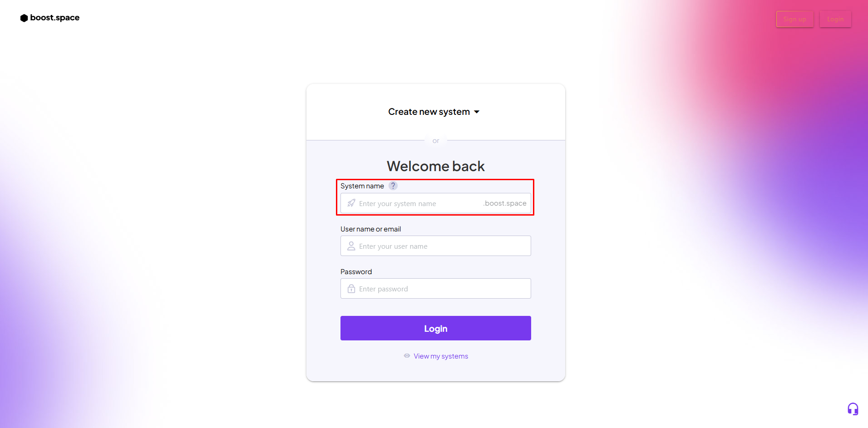The width and height of the screenshot is (868, 428).
Task: Click the boost.space hexagon logo icon
Action: pyautogui.click(x=24, y=18)
